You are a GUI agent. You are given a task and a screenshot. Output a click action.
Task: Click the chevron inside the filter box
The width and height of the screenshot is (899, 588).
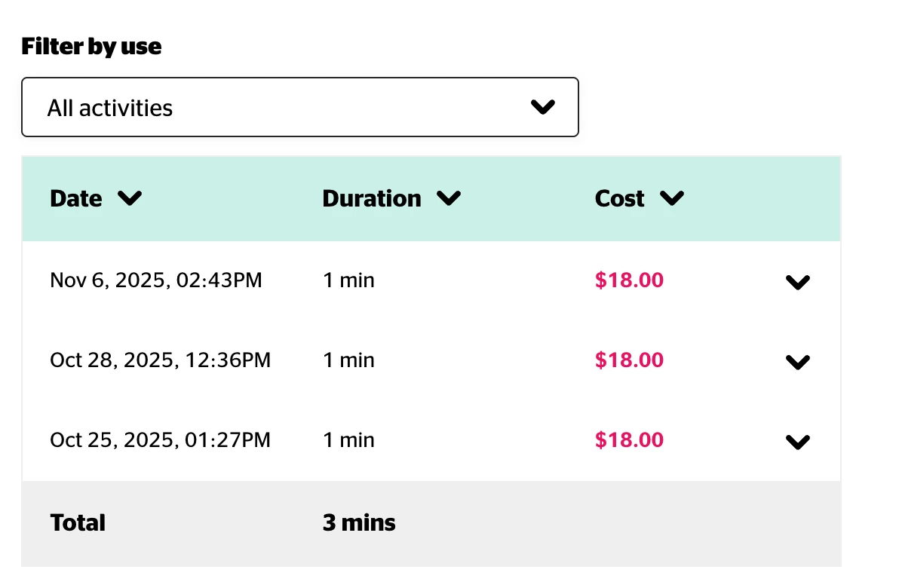(542, 107)
